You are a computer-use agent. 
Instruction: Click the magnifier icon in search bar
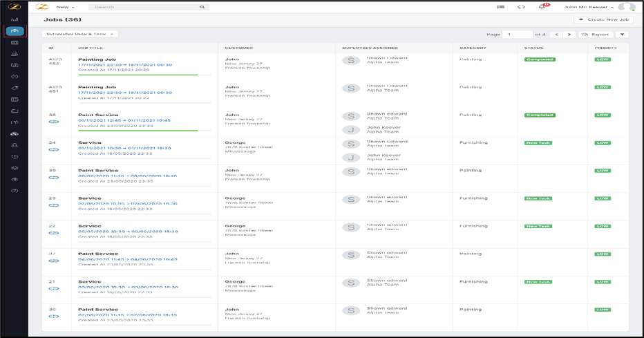202,7
